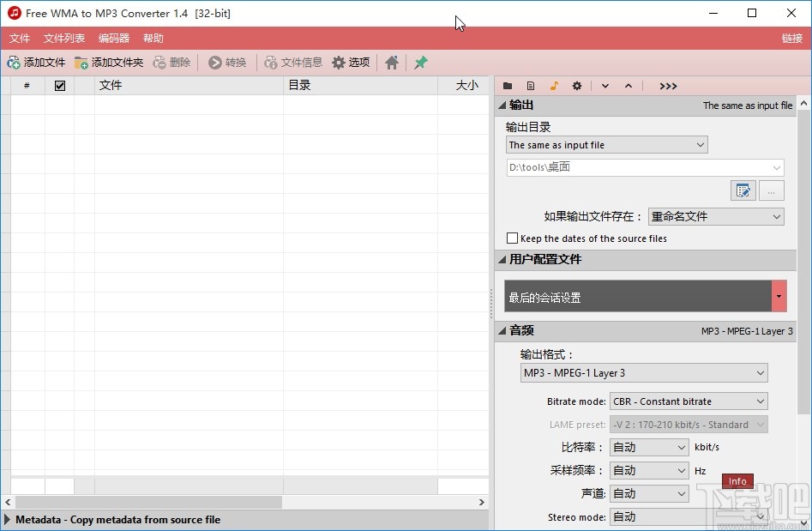Open the settings gear in the right panel

pyautogui.click(x=577, y=86)
